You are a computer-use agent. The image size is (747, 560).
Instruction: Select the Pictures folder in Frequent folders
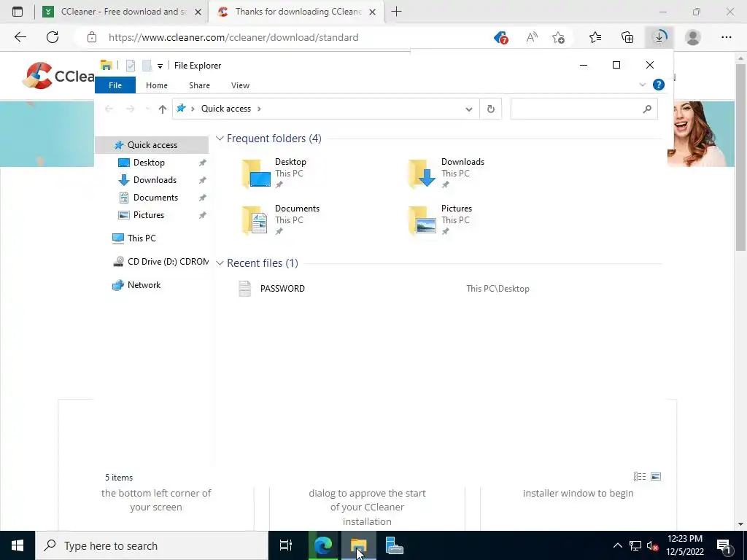[441, 220]
